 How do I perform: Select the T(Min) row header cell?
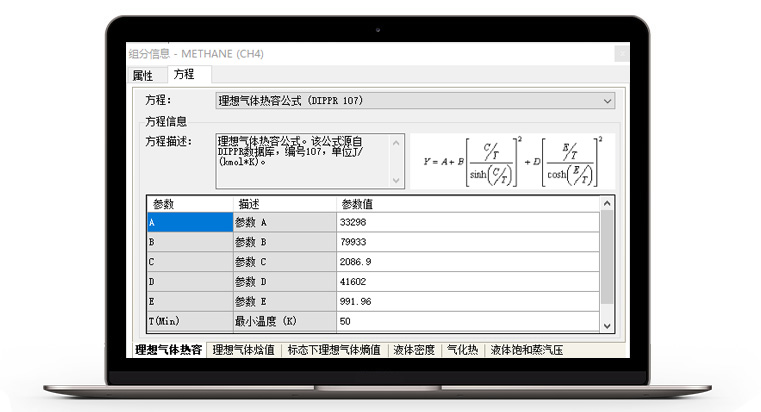pyautogui.click(x=189, y=322)
